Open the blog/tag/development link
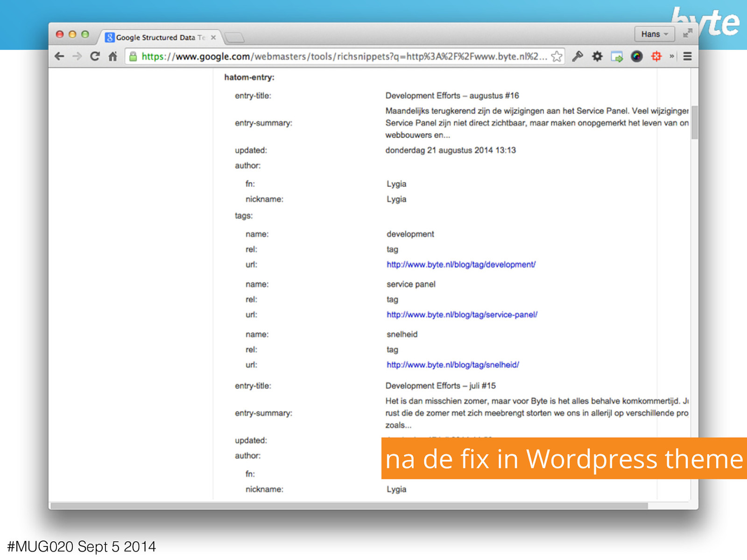This screenshot has width=747, height=560. coord(461,265)
